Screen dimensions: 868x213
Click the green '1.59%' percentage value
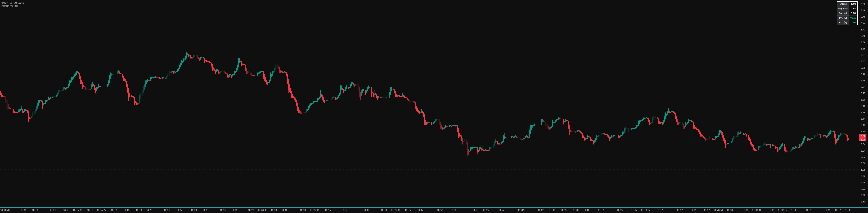pos(853,23)
